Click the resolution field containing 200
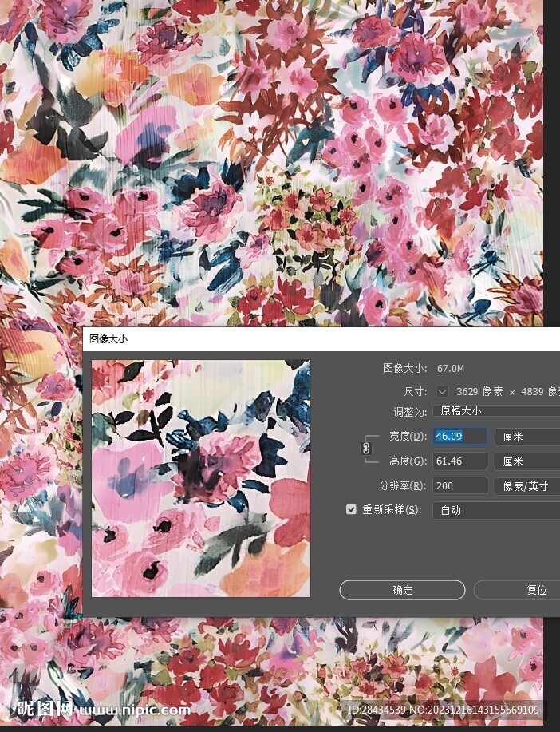The height and width of the screenshot is (732, 560). coord(459,485)
